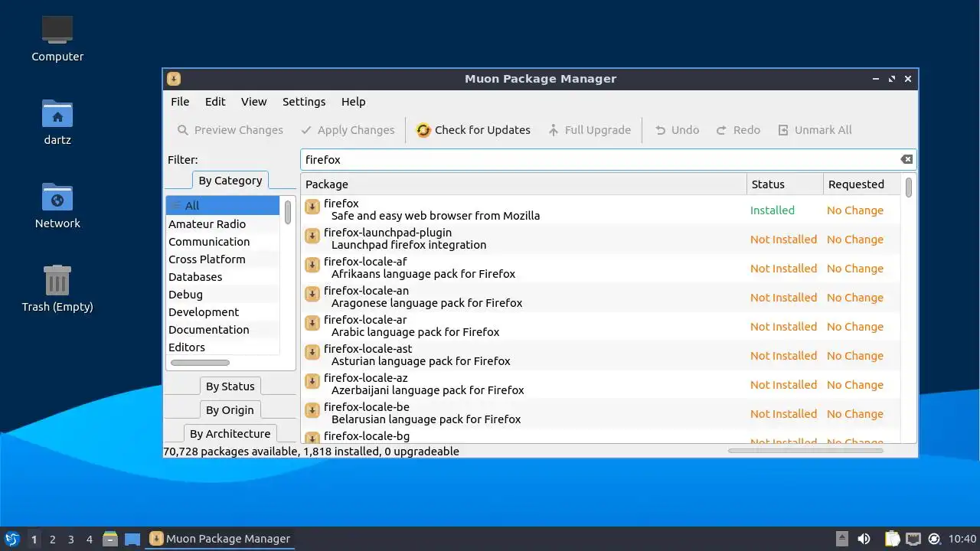Select the Communication category
This screenshot has height=551, width=980.
(223, 242)
